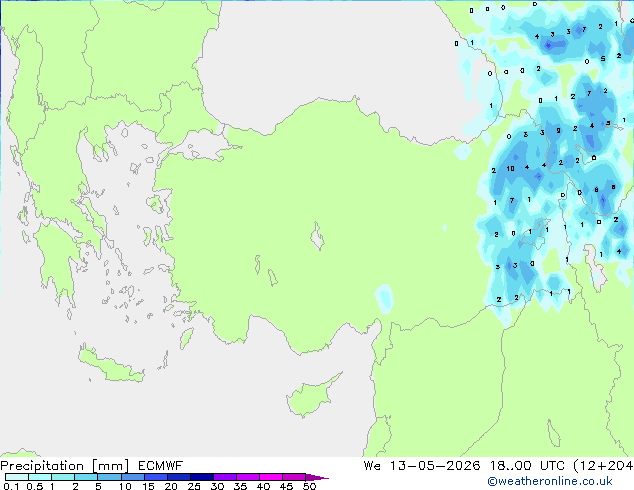Screen dimensions: 634x490
Task: Click legend swatch between 30 and 35
Action: click(224, 477)
